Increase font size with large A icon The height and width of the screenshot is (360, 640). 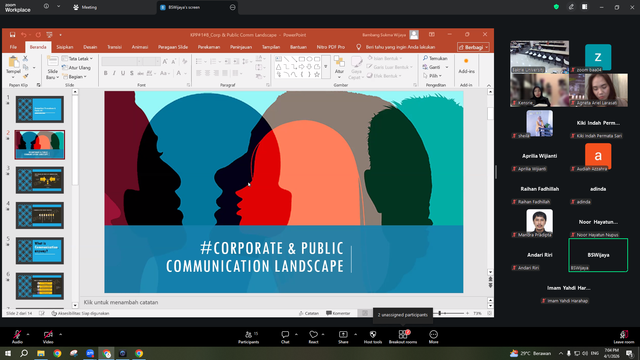(x=165, y=61)
